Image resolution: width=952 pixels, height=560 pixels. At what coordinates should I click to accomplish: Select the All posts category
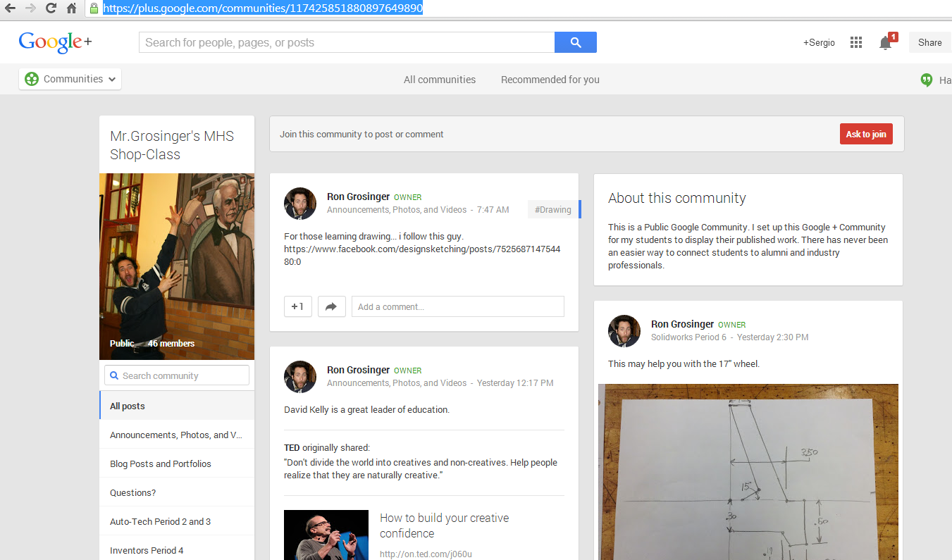pyautogui.click(x=177, y=406)
